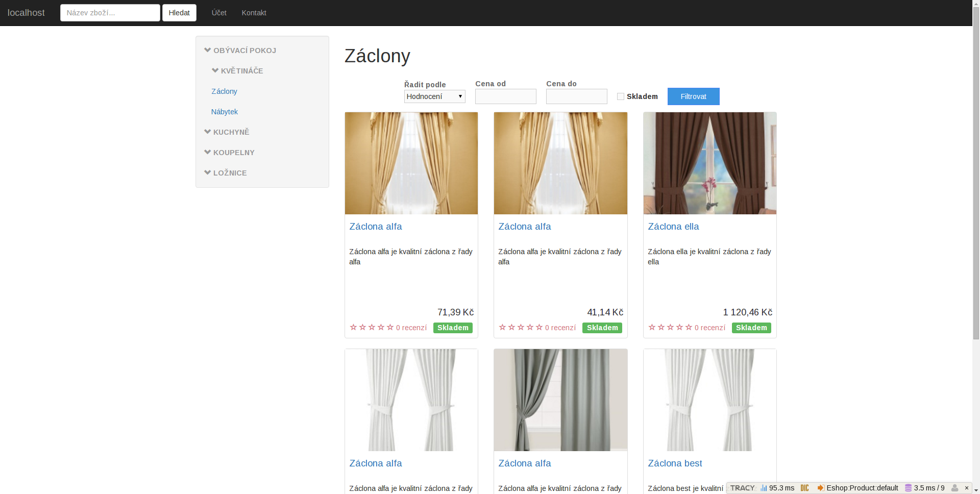Click the gray curtain product image
The height and width of the screenshot is (494, 980).
[560, 400]
